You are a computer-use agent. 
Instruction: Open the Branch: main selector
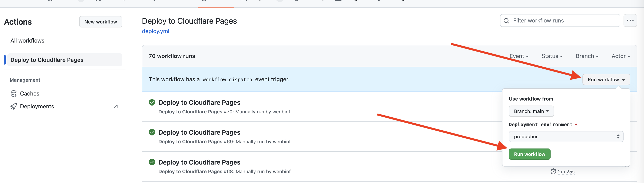(531, 111)
